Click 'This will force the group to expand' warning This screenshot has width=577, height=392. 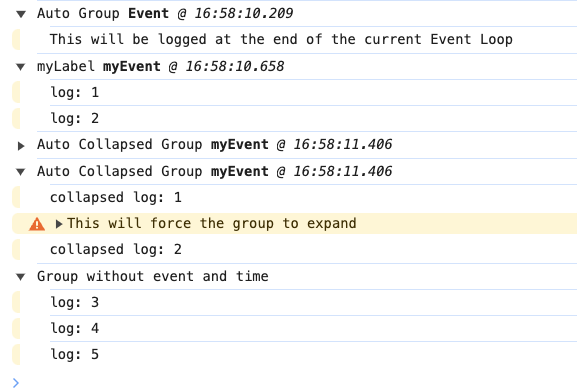pyautogui.click(x=212, y=223)
